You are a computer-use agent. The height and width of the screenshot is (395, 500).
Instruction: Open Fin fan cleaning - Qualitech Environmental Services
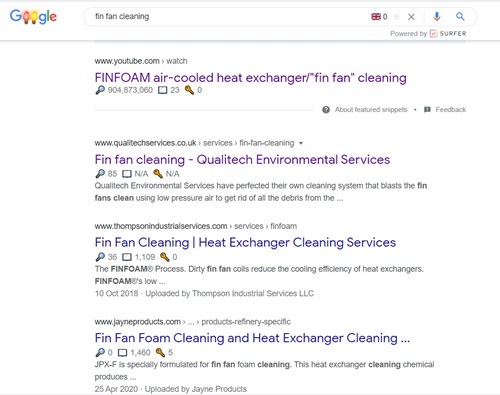(x=242, y=160)
